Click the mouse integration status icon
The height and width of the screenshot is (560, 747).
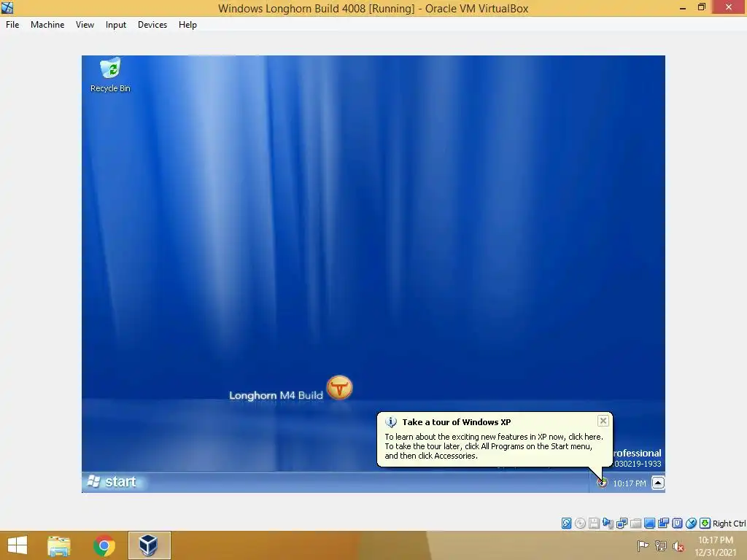click(691, 524)
